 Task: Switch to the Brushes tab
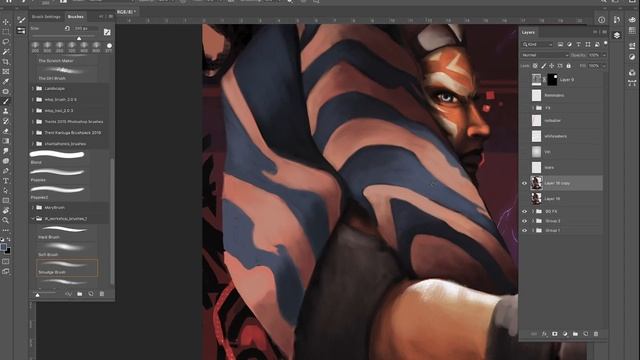(76, 17)
